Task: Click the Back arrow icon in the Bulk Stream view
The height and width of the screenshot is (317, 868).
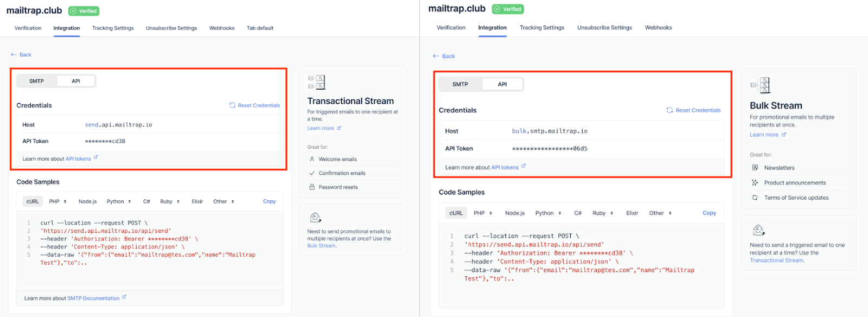Action: coord(436,56)
